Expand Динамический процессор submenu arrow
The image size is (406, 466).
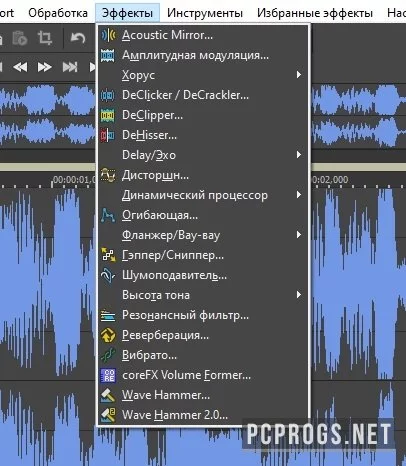(299, 195)
